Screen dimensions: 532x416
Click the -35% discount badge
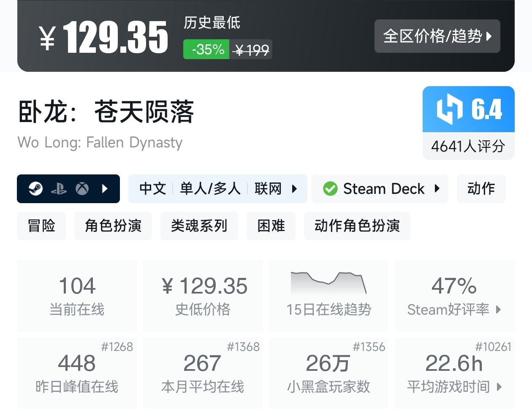(206, 49)
